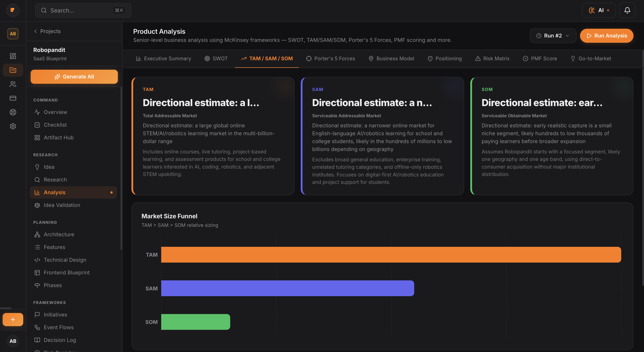
Task: Click the AB user avatar at bottom
Action: 13,341
